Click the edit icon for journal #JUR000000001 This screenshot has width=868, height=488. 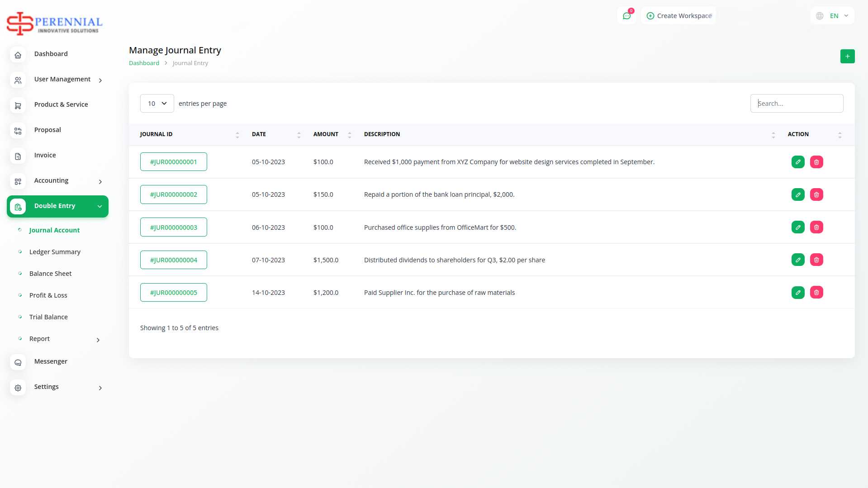click(x=798, y=162)
